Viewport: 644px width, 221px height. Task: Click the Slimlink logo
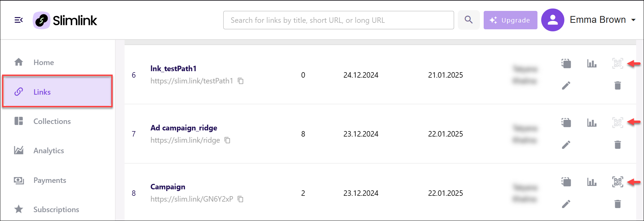pos(65,20)
